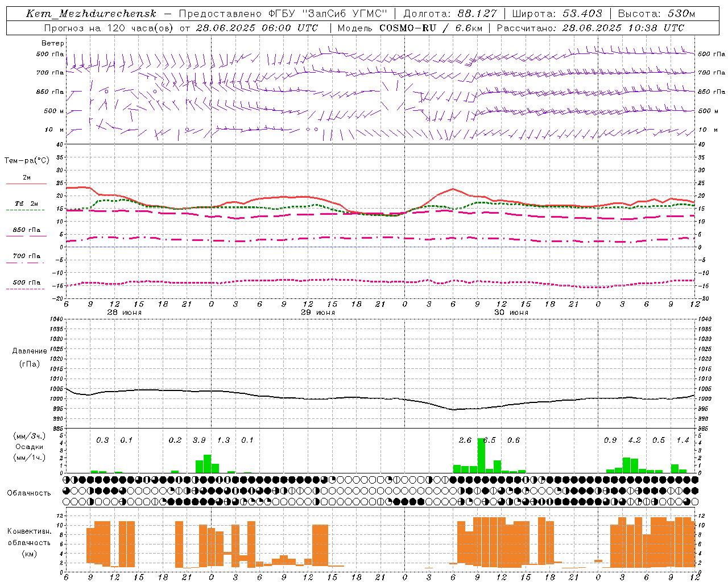728x582 pixels.
Task: Click the Тем-ра(°C) panel label
Action: 27,160
